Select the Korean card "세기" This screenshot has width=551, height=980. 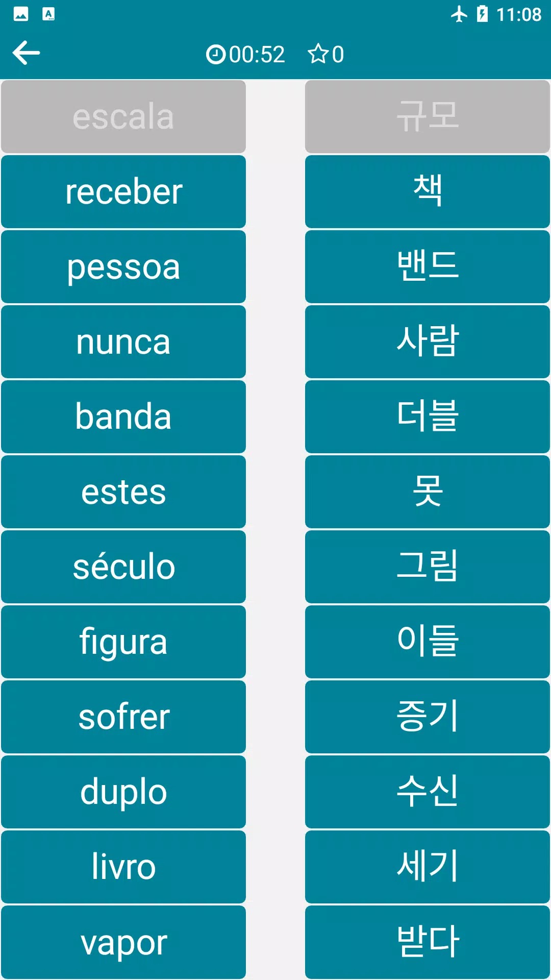point(428,867)
